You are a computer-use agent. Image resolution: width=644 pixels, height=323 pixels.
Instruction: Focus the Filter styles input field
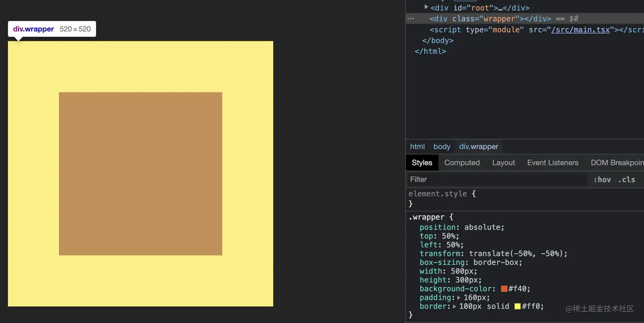[497, 180]
